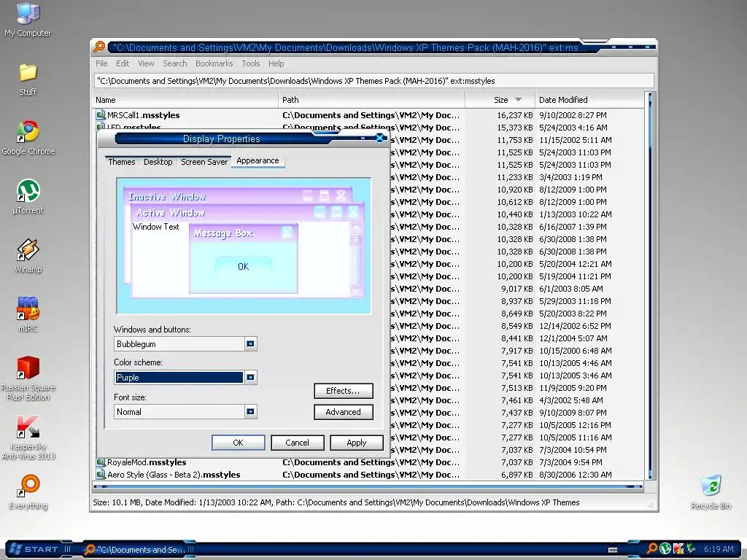The height and width of the screenshot is (560, 747).
Task: Open the Stuff folder on desktop
Action: 28,79
